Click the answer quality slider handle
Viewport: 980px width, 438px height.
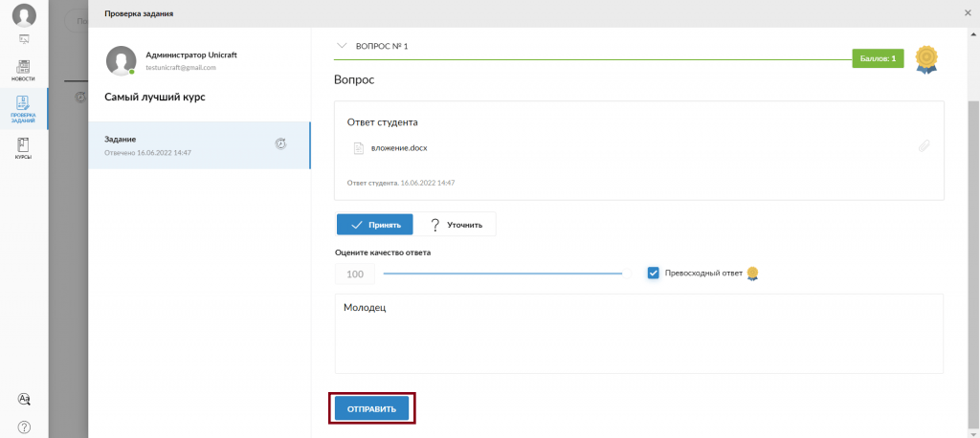[x=627, y=274]
